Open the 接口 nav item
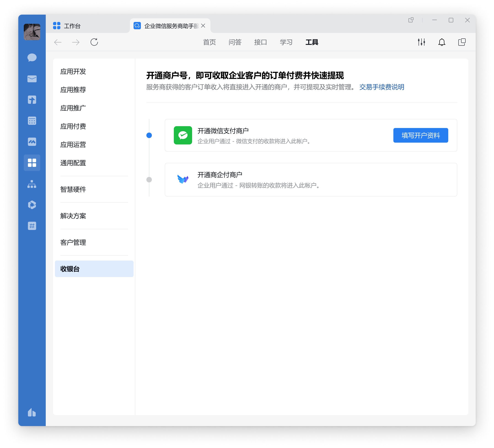The image size is (494, 448). [x=260, y=42]
